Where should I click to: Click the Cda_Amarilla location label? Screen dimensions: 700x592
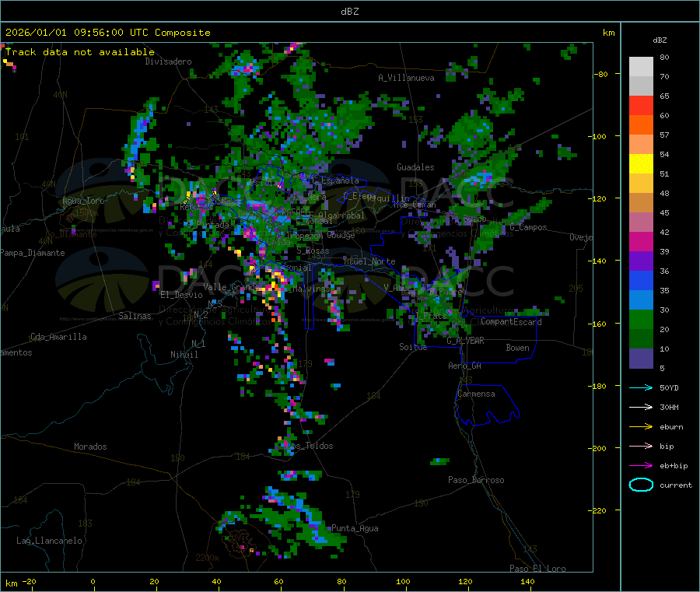pyautogui.click(x=58, y=337)
